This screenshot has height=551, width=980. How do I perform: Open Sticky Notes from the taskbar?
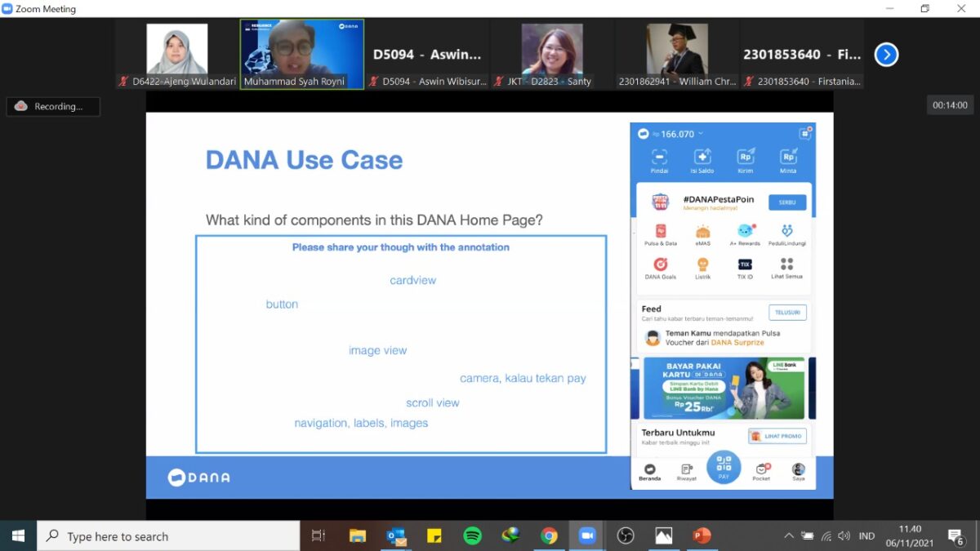[x=434, y=535]
